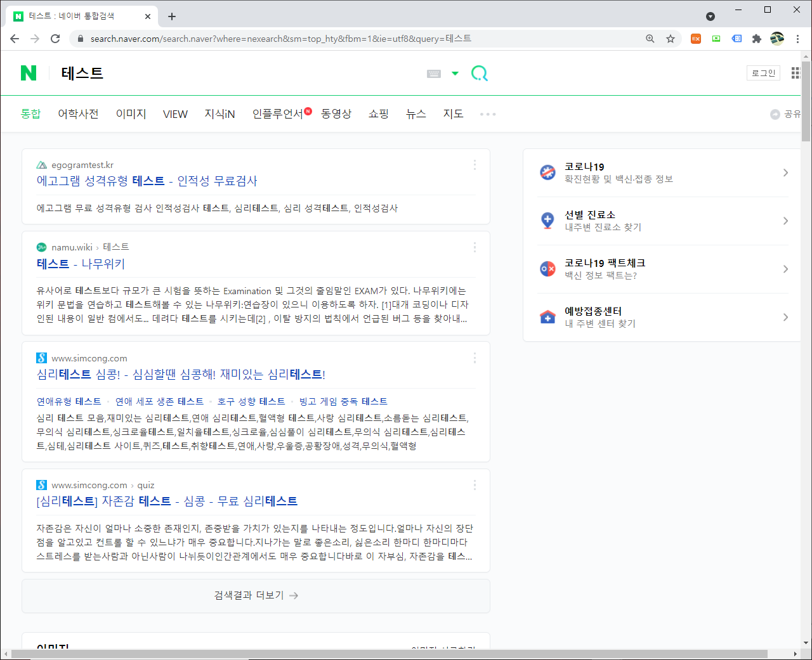
Task: Expand the search autocomplete dropdown arrow
Action: click(455, 74)
